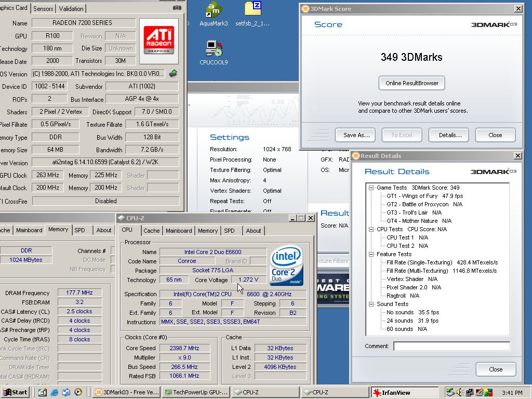Open Memory tab in front CPU-Z window
Image resolution: width=532 pixels, height=399 pixels.
(208, 231)
